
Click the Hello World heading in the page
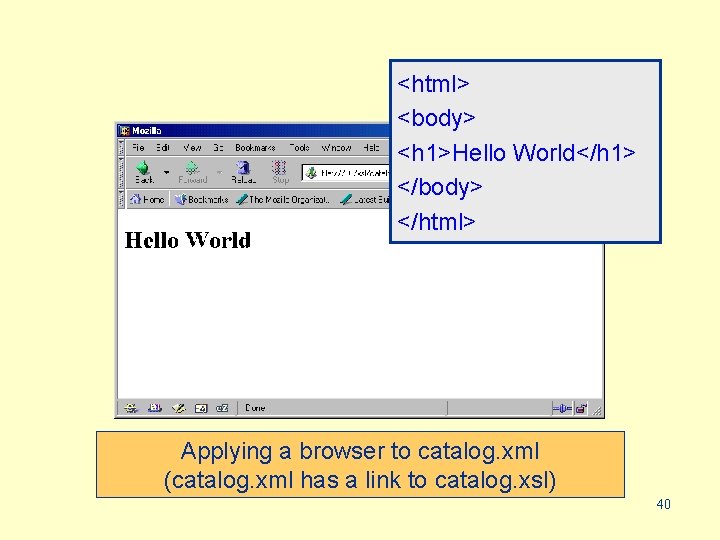coord(188,240)
